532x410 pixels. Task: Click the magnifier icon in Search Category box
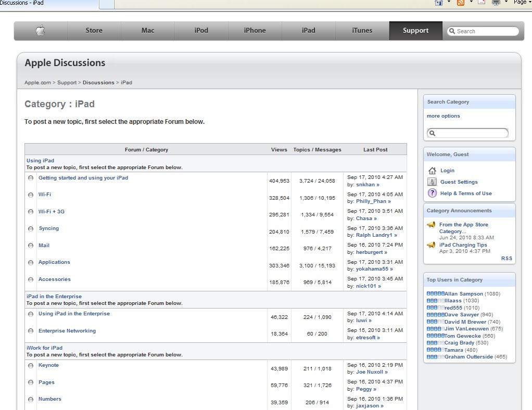[x=433, y=133]
